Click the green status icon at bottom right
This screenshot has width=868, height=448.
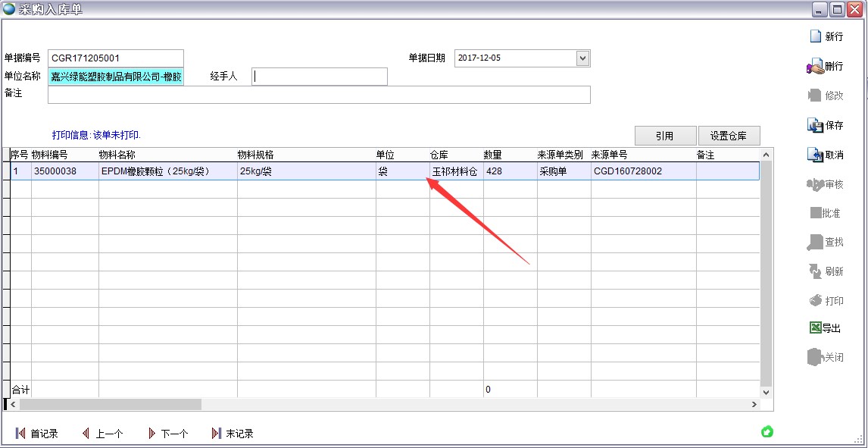tap(767, 432)
